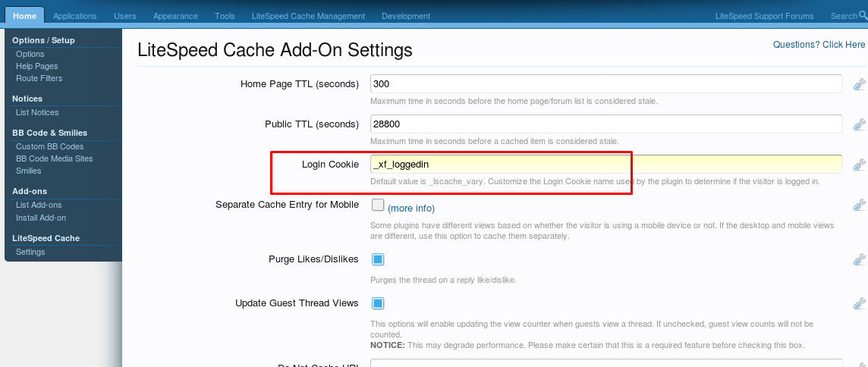Open wrench edit icon for Home Page TTL
The image size is (868, 367).
pyautogui.click(x=859, y=85)
